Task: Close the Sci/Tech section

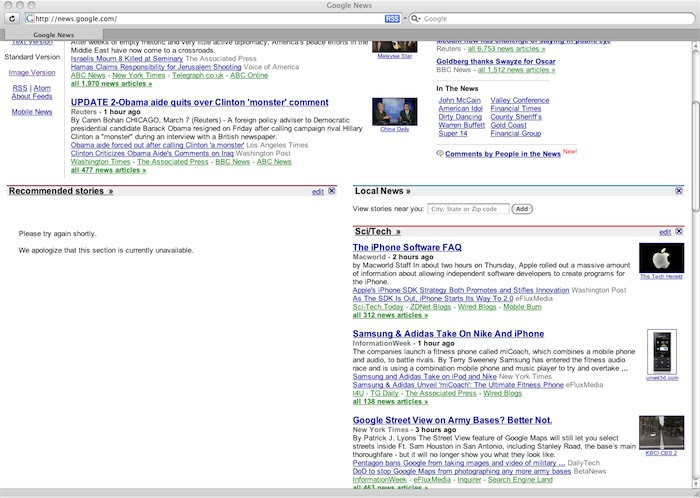Action: pyautogui.click(x=679, y=232)
